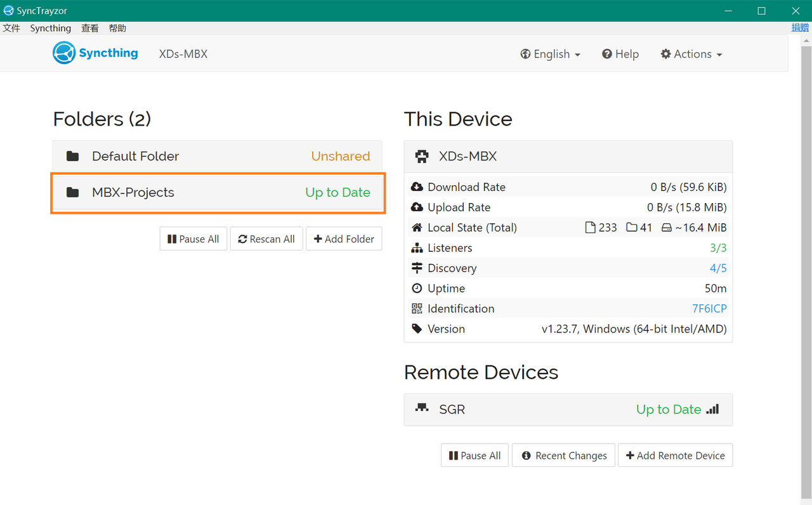The image size is (812, 505).
Task: Click the SGR device identicon
Action: 422,409
